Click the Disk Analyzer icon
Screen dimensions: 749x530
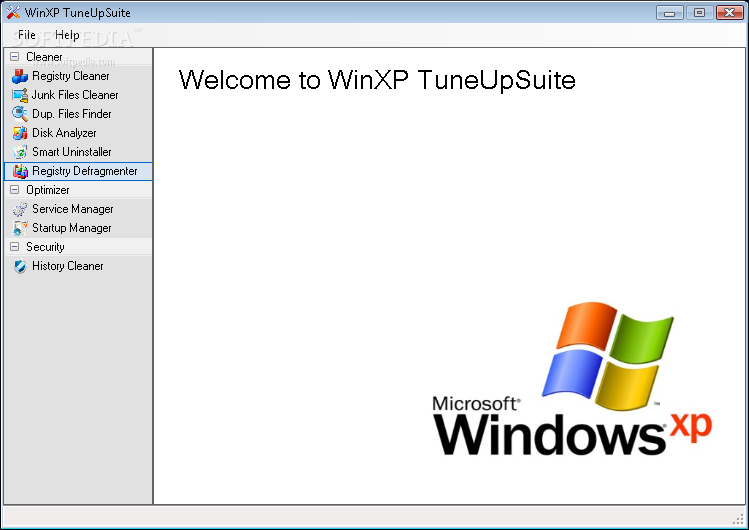tap(20, 133)
